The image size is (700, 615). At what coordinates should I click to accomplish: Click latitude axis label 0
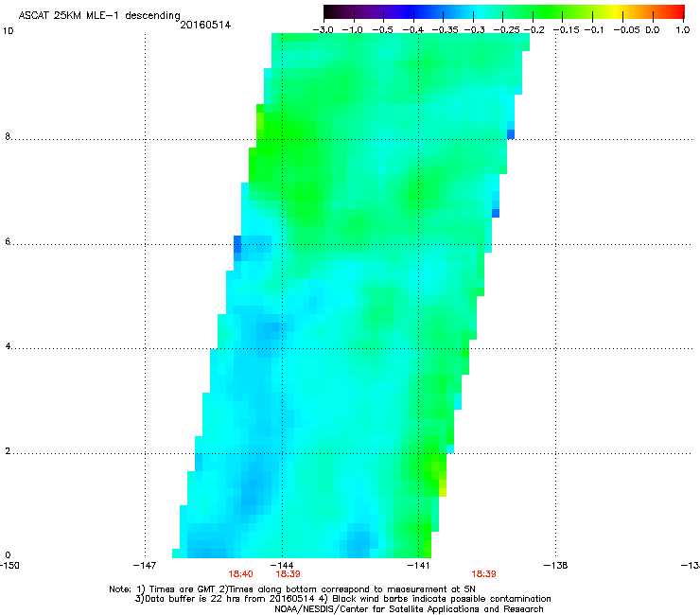[8, 555]
